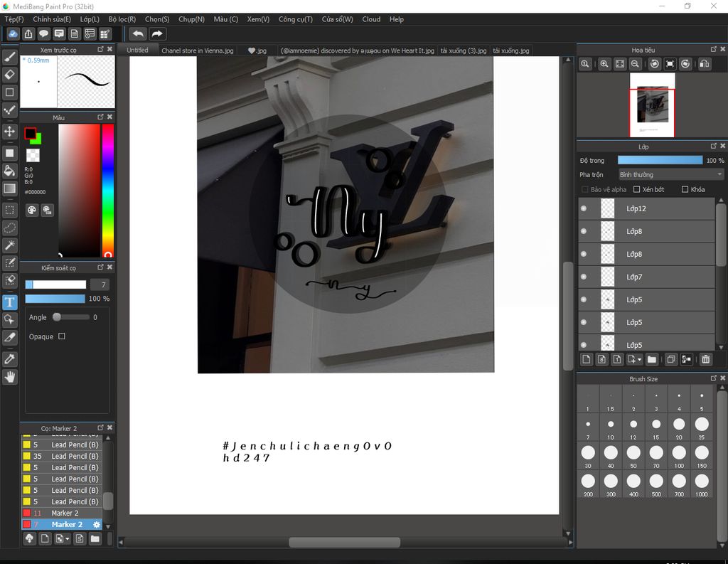Hide the Lớp7 layer

click(x=584, y=277)
